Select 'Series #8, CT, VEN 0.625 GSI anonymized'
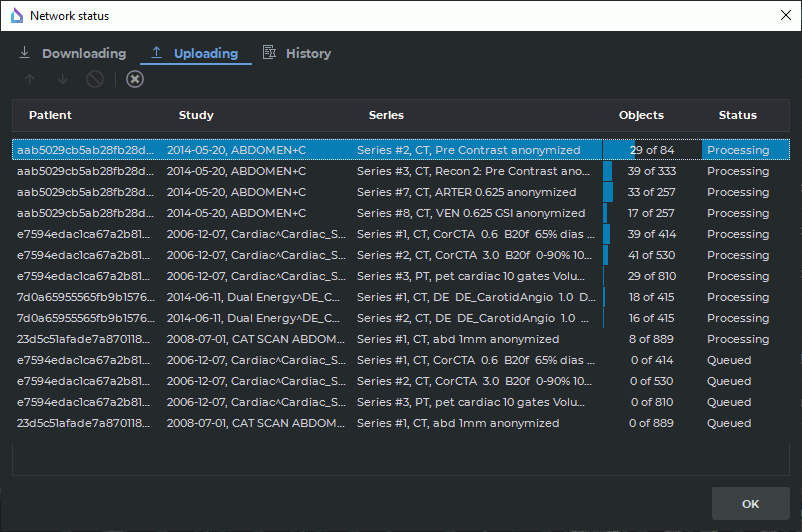The width and height of the screenshot is (802, 532). 401,213
